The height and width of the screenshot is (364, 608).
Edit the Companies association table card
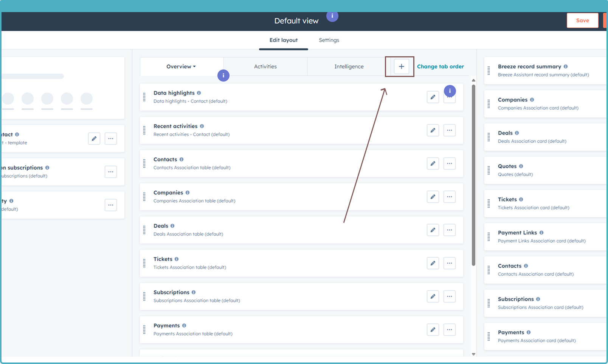click(x=433, y=197)
